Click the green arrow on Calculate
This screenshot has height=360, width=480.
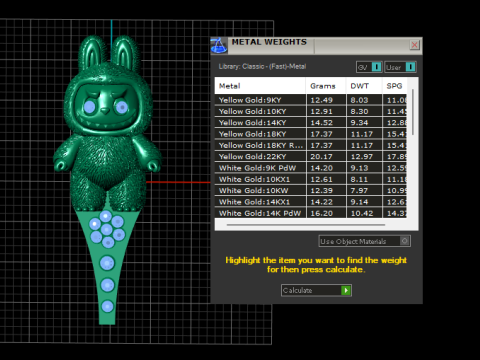(x=346, y=290)
